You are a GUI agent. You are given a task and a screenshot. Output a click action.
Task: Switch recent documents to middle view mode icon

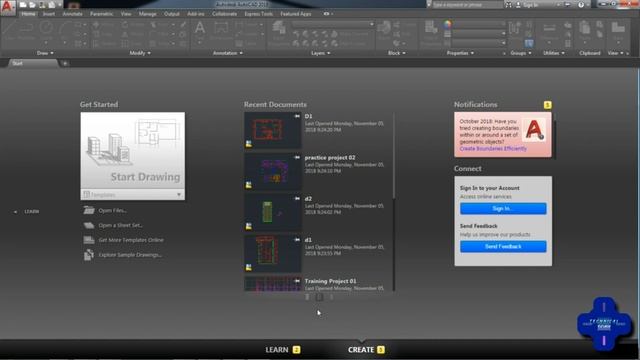[x=320, y=297]
